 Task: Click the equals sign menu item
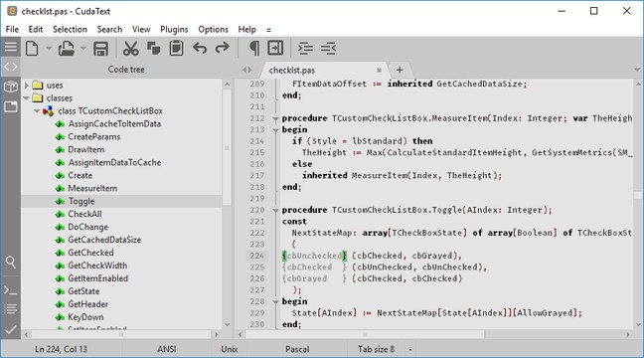point(268,30)
